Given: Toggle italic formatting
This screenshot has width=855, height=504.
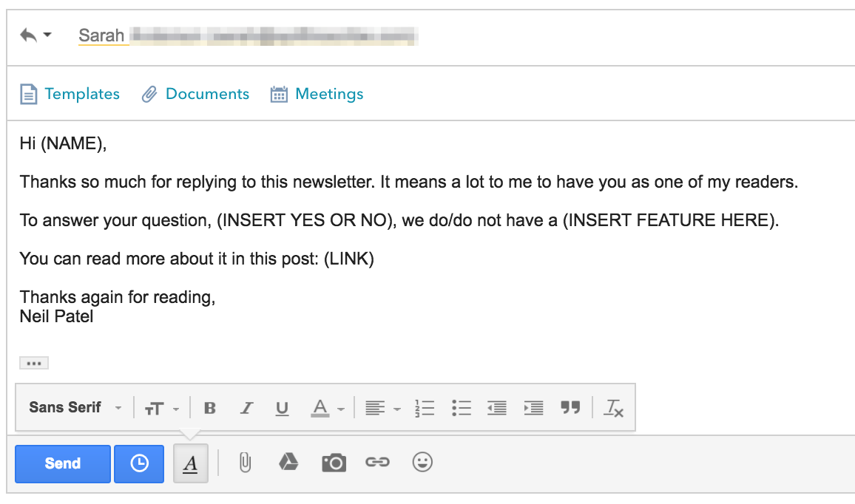Looking at the screenshot, I should pyautogui.click(x=246, y=407).
